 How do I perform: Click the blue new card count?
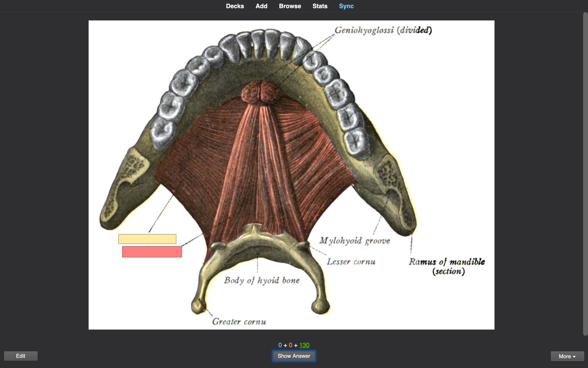tap(280, 345)
